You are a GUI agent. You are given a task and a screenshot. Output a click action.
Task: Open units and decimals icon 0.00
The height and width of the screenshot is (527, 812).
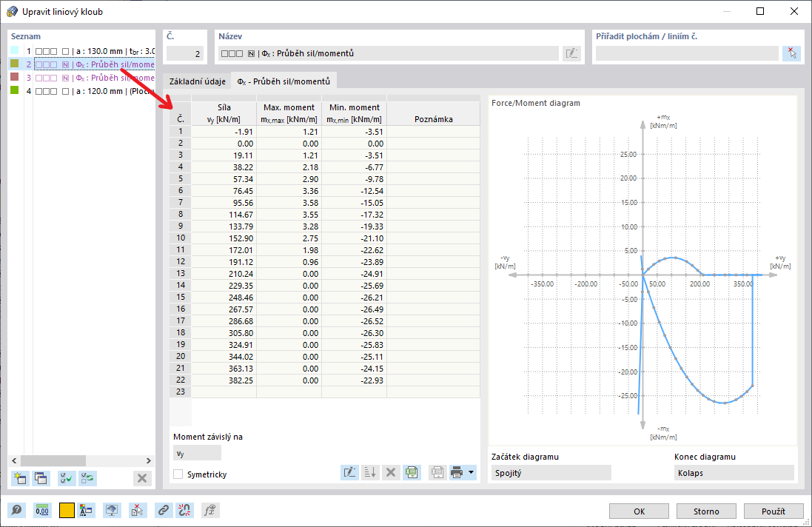pyautogui.click(x=42, y=511)
